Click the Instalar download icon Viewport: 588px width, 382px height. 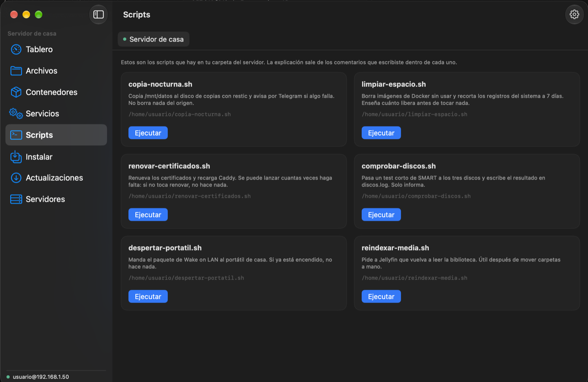point(16,156)
